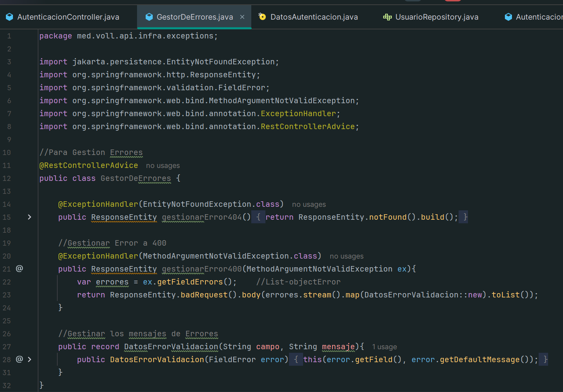Click 'no usages' hint beside @RestControllerAdvice

[163, 166]
